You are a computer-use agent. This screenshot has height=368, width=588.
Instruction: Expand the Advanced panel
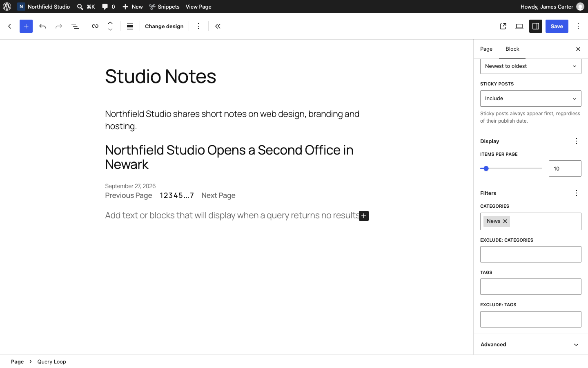[x=531, y=345]
